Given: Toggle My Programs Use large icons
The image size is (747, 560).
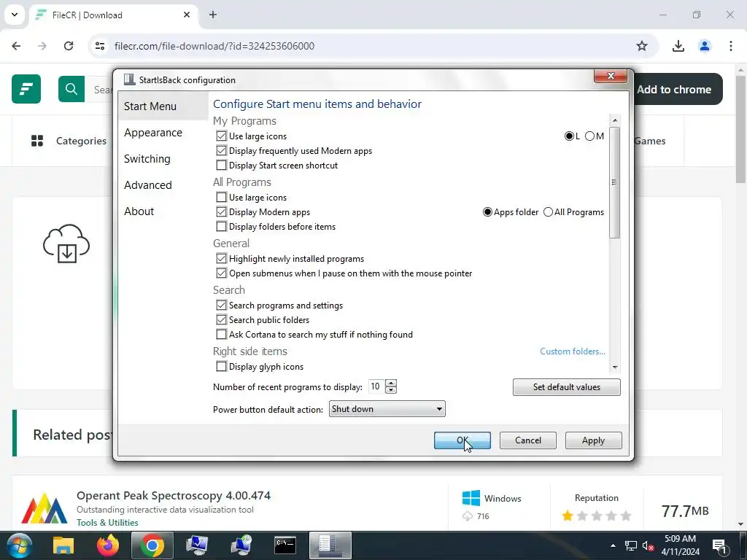Looking at the screenshot, I should (x=221, y=136).
